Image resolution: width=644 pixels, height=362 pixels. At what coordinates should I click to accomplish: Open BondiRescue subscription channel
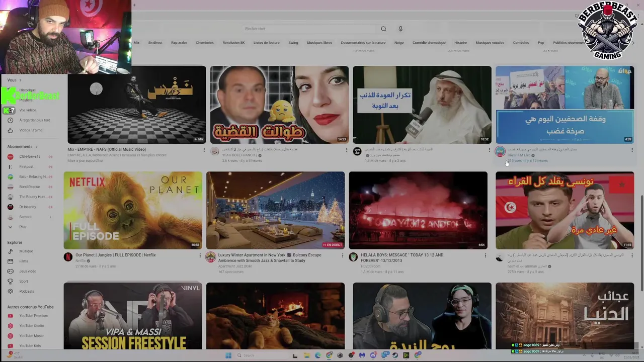[x=30, y=187]
